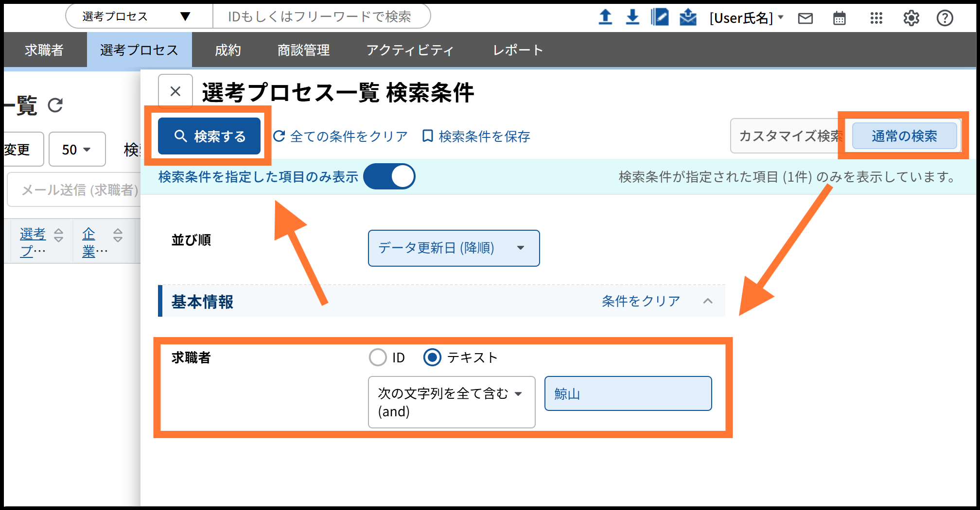Select the テキスト radio button
This screenshot has width=980, height=510.
coord(432,357)
